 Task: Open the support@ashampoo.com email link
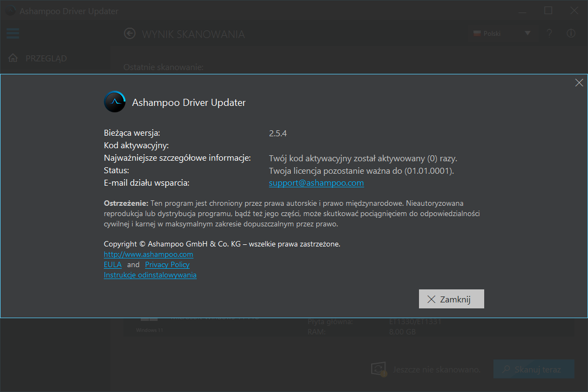click(x=316, y=183)
